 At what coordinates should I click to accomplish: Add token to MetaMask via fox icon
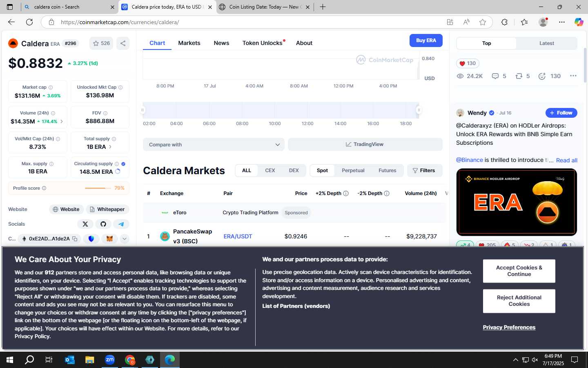pyautogui.click(x=109, y=239)
